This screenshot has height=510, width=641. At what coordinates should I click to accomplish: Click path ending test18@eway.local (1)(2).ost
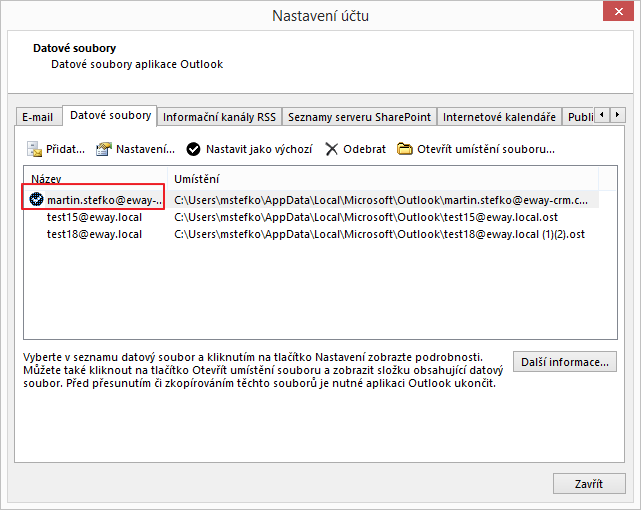(379, 234)
